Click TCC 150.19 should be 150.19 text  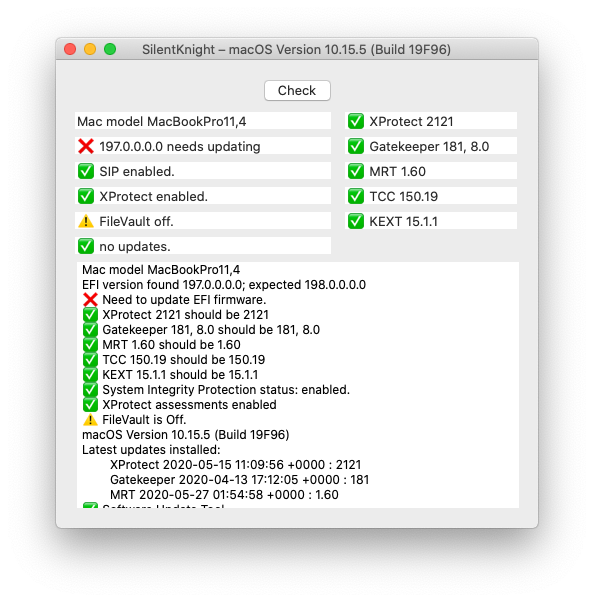(x=184, y=360)
